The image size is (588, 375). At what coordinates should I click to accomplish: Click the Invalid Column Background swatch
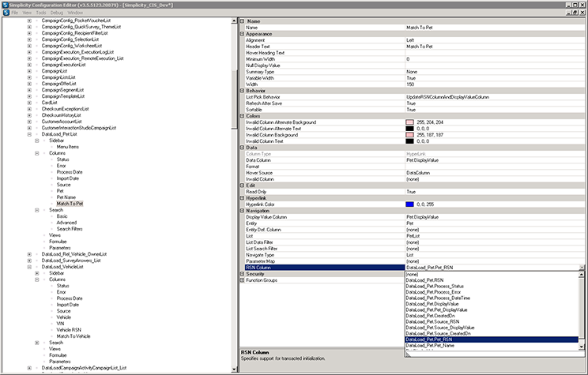click(410, 135)
